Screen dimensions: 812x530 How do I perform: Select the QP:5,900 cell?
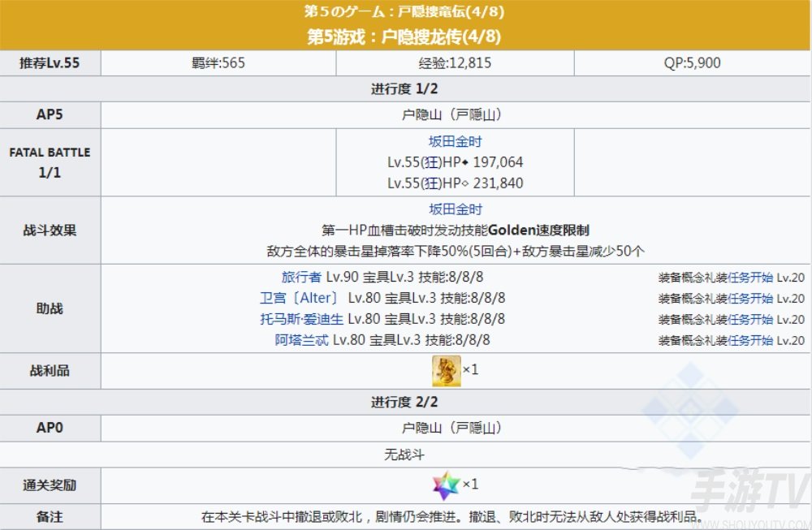click(x=693, y=63)
